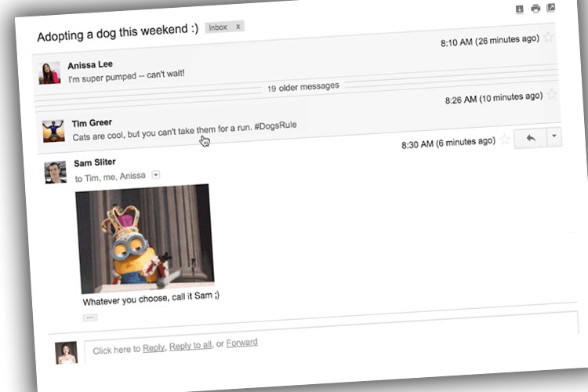Screen dimensions: 588x392
Task: Open Anissa Lee's profile picture
Action: point(49,73)
